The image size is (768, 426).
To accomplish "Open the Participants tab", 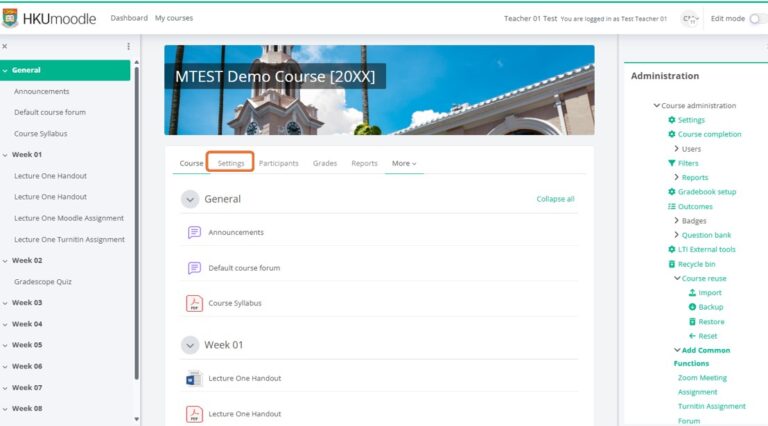I will coord(279,164).
